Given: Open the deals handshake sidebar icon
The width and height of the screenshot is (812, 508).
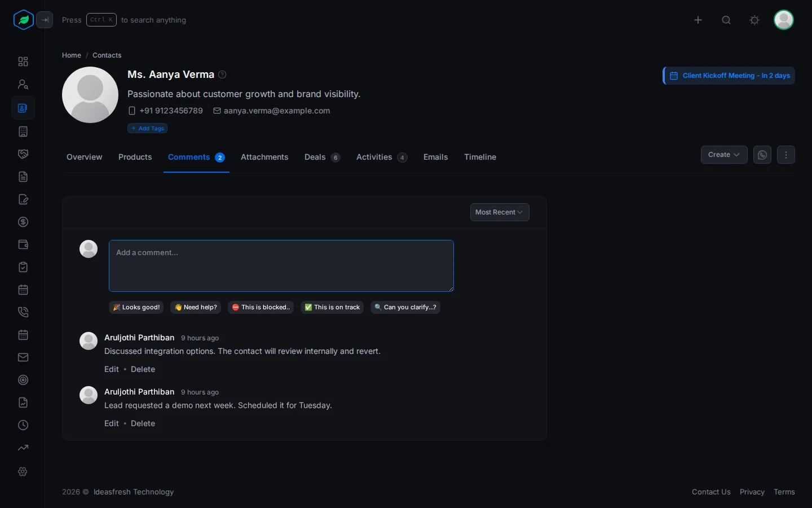Looking at the screenshot, I should tap(23, 154).
